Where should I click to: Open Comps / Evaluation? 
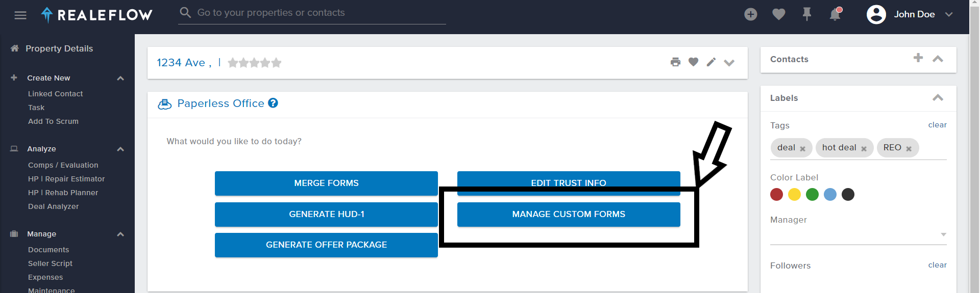tap(63, 165)
